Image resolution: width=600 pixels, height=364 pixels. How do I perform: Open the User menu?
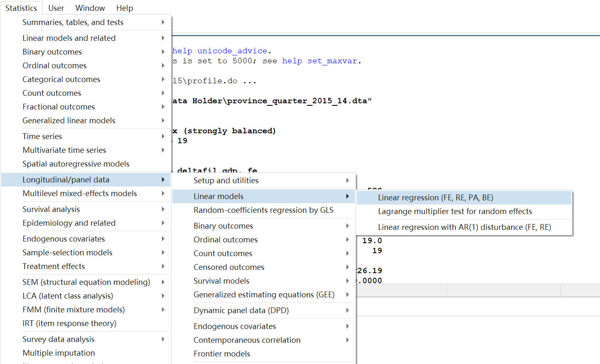pyautogui.click(x=56, y=7)
